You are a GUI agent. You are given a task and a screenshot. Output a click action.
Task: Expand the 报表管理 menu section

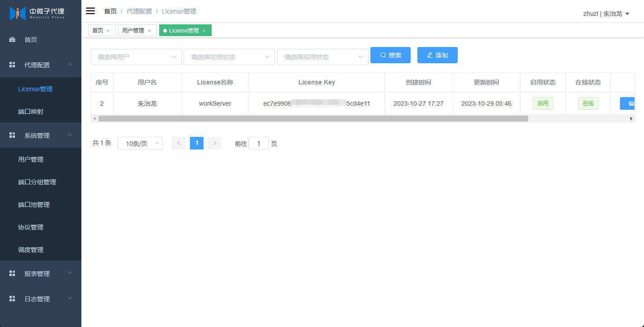pyautogui.click(x=70, y=274)
